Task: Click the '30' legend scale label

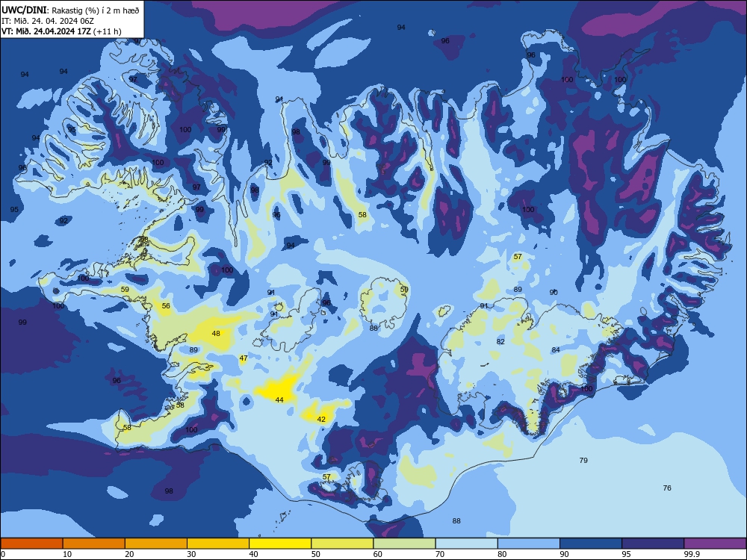Action: coord(191,554)
